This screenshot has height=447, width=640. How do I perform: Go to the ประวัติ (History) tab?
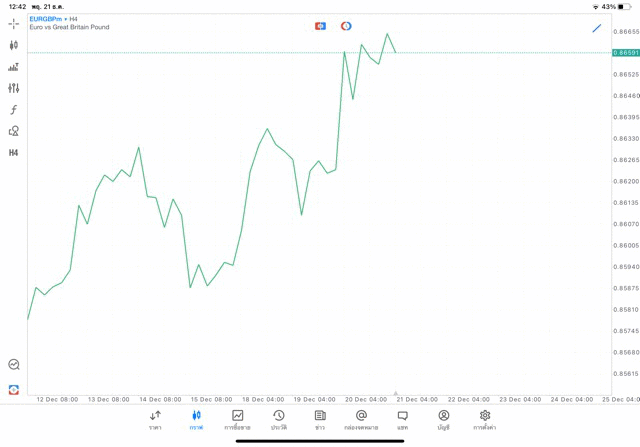coord(279,420)
